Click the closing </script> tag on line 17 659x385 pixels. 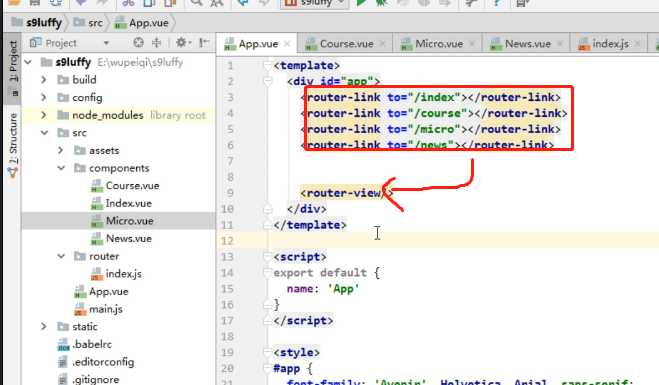[303, 321]
